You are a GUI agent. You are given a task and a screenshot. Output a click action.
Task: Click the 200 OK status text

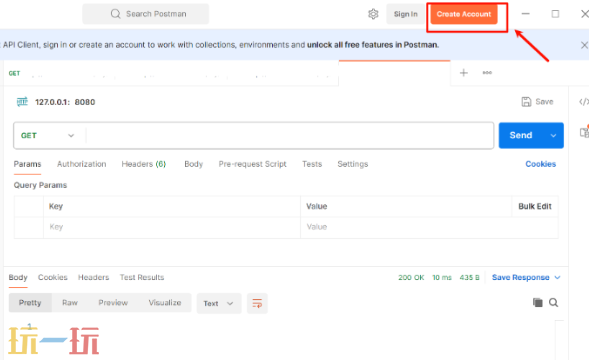coord(411,277)
